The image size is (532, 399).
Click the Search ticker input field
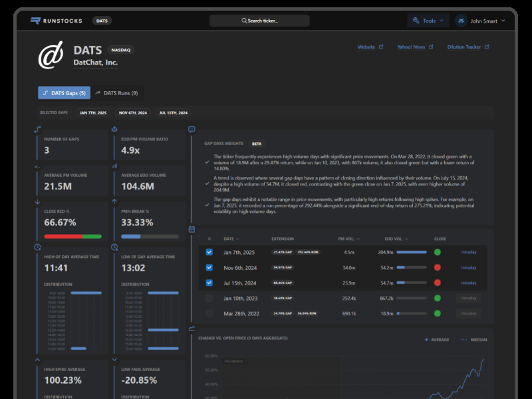[259, 21]
